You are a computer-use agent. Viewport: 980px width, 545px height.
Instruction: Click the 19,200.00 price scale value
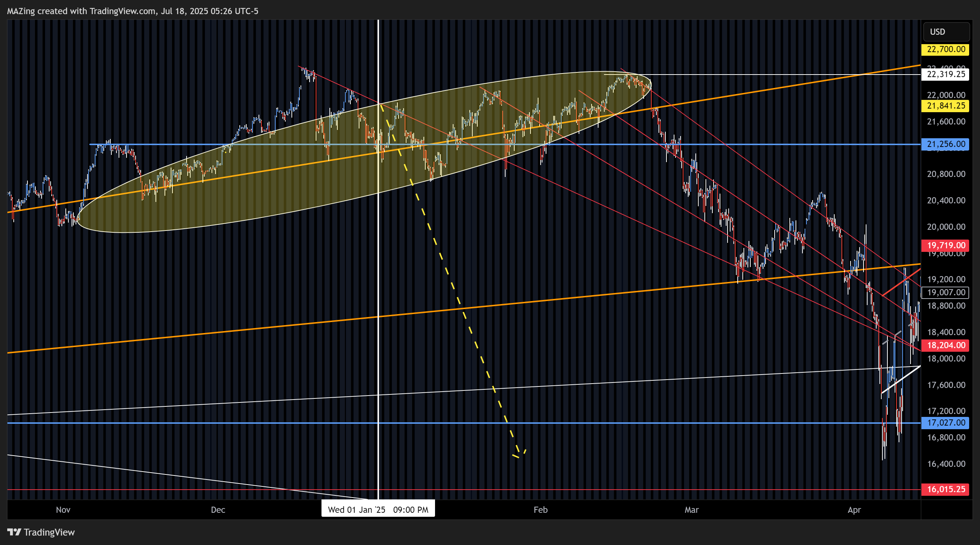(946, 279)
